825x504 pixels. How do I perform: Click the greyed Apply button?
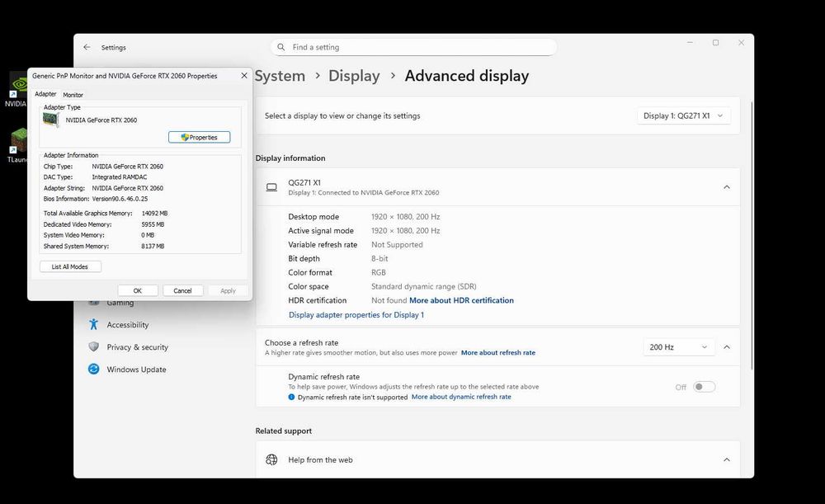pyautogui.click(x=228, y=290)
